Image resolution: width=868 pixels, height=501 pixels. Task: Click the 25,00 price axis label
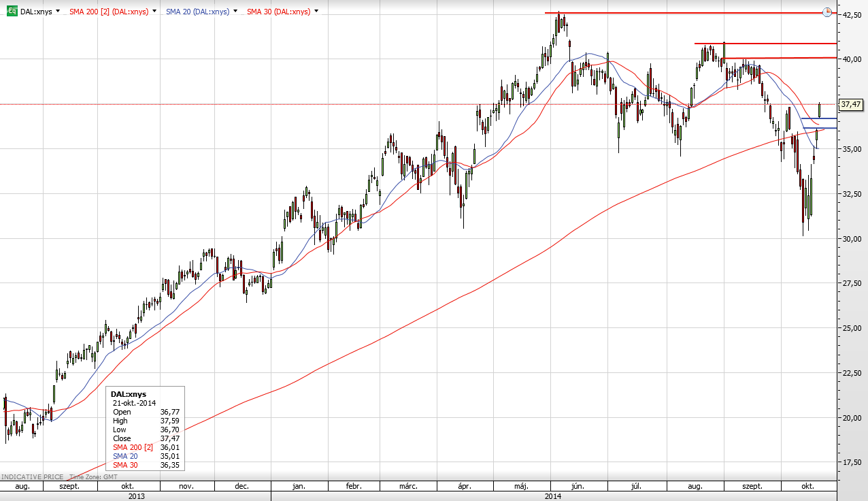click(852, 328)
